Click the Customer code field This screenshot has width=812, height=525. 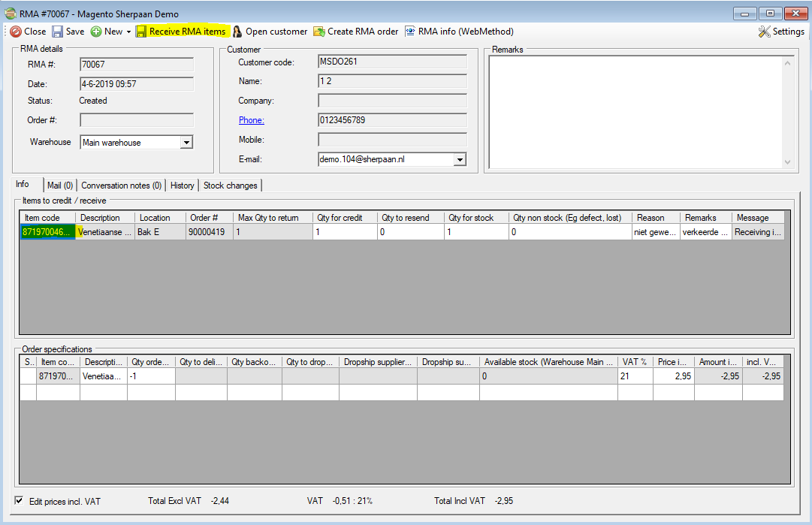[x=392, y=62]
